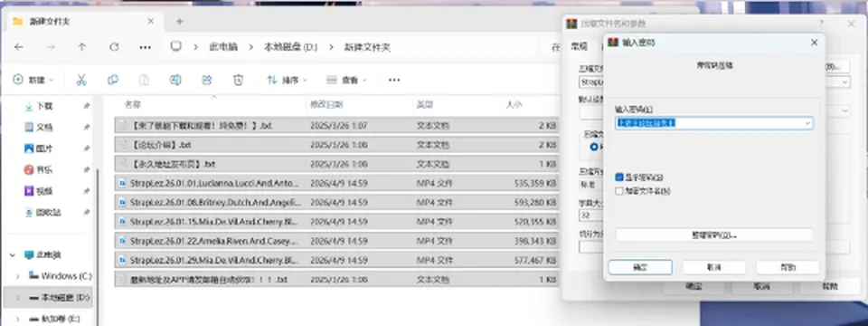Click 本地磁盘 (D:) breadcrumb in address bar
The height and width of the screenshot is (326, 868).
290,47
